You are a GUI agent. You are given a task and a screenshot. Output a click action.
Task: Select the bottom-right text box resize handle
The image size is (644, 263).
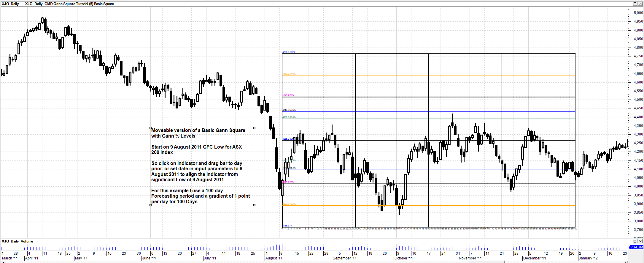tap(254, 205)
